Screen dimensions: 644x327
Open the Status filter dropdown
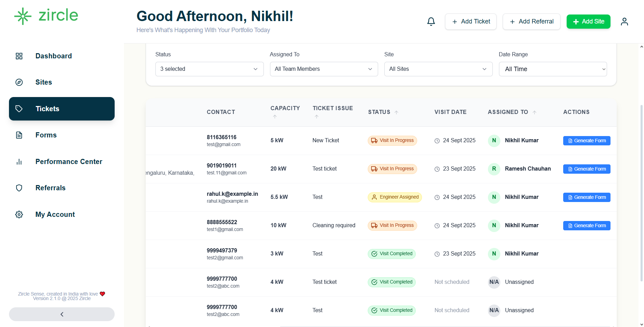click(x=209, y=69)
